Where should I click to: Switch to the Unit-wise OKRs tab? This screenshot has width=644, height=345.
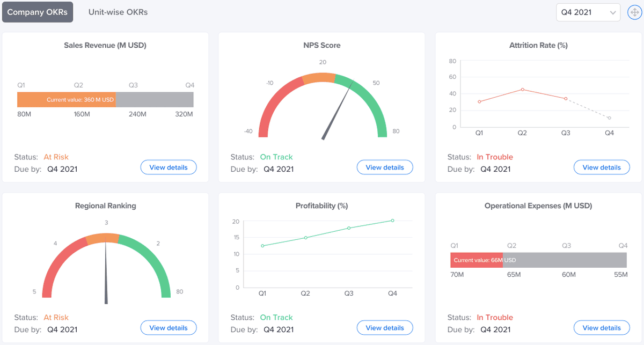pos(118,12)
